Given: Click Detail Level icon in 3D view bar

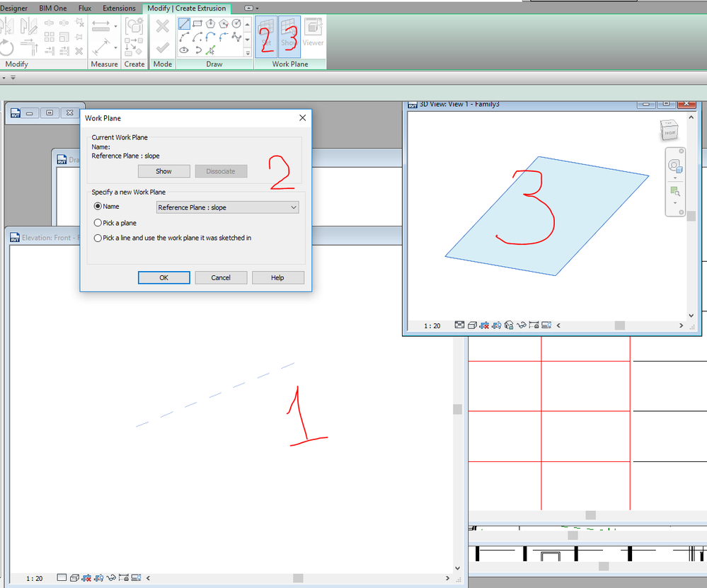Looking at the screenshot, I should [x=459, y=325].
